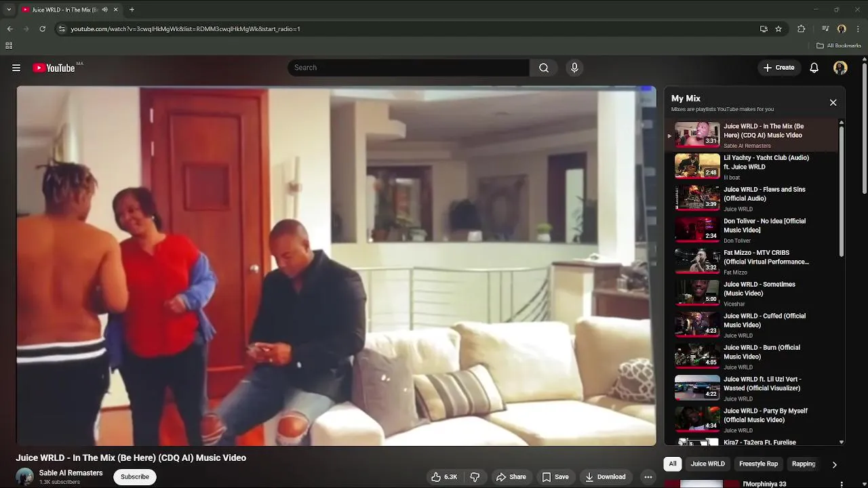Play Lil Yachty - Yacht Club thumbnail
This screenshot has height=488, width=868.
click(697, 166)
